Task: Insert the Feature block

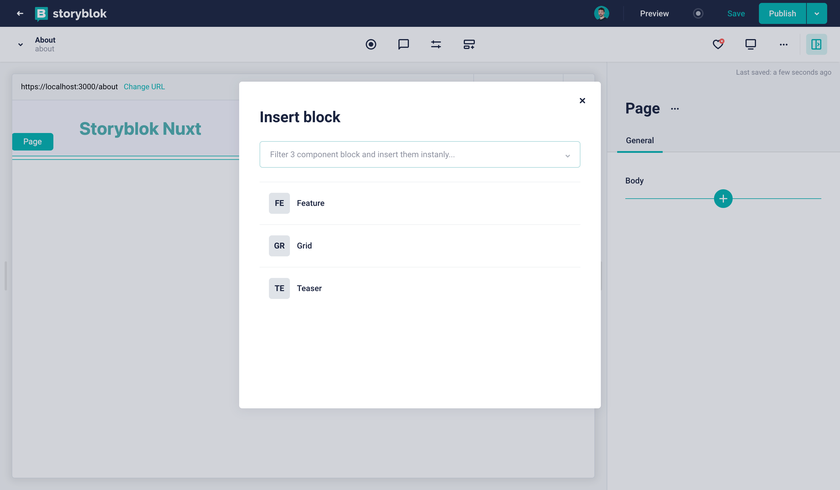Action: coord(419,203)
